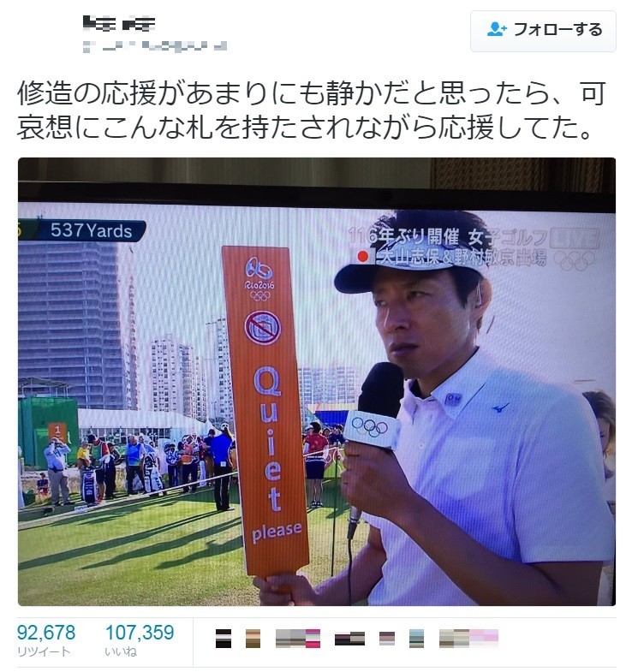Open the teal-blue pixelated avatar
638x672 pixels.
coord(416,638)
